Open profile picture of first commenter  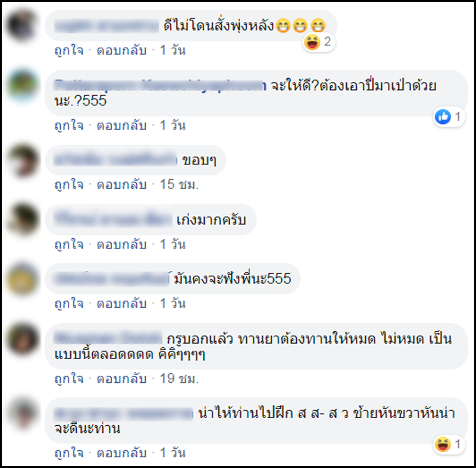tap(22, 25)
